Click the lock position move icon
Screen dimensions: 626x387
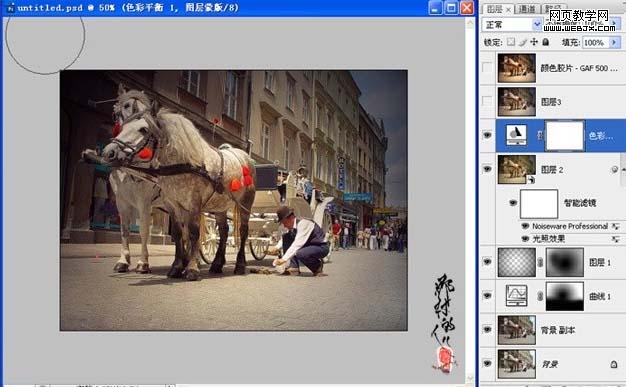[534, 42]
